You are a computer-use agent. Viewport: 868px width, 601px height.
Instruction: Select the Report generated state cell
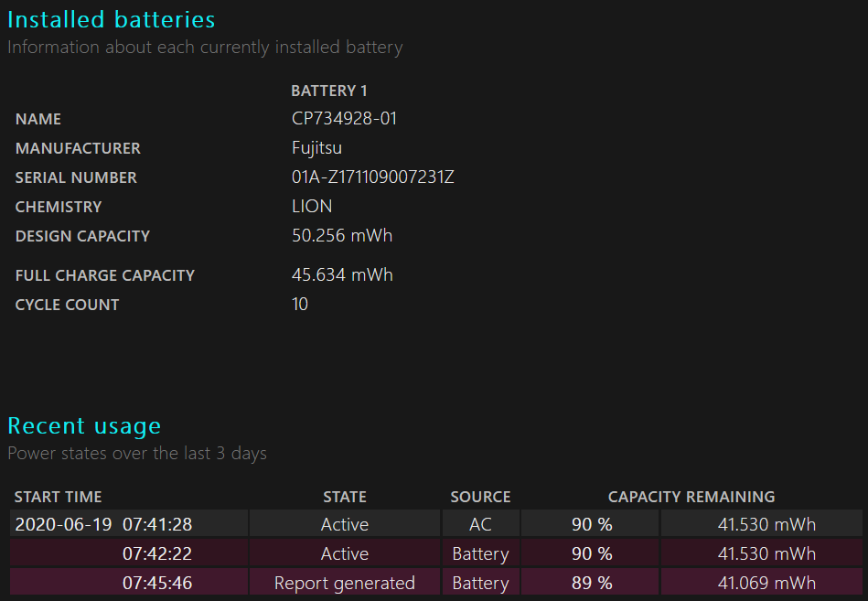[x=345, y=583]
